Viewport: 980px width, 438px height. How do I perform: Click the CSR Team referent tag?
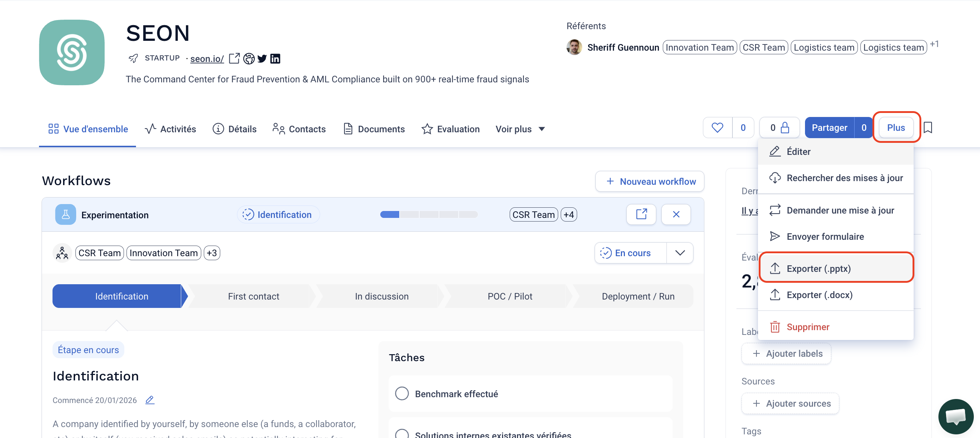(763, 47)
